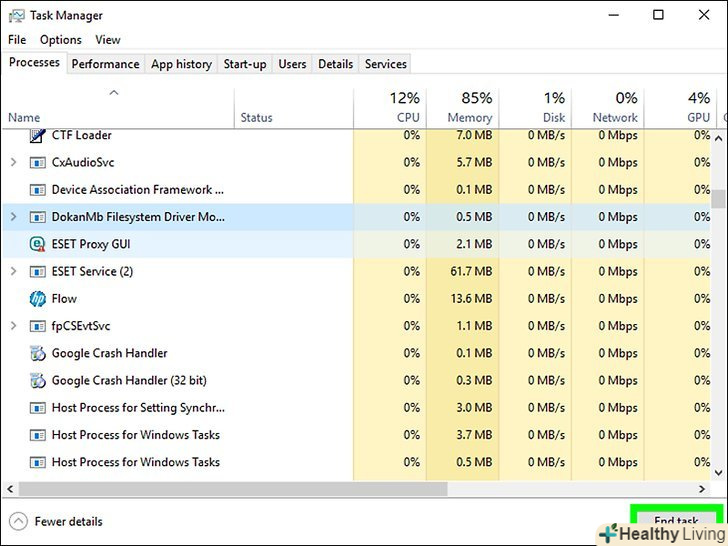Open the Options menu

(61, 40)
